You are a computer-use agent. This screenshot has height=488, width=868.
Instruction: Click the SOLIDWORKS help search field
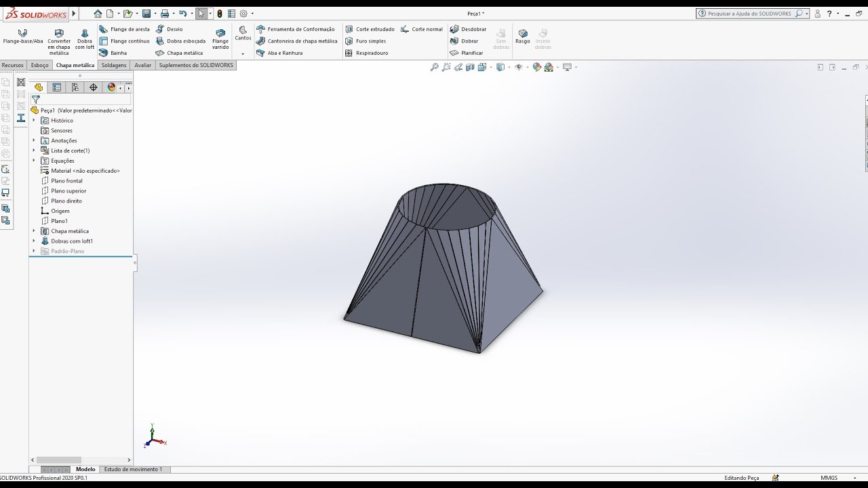(x=751, y=14)
